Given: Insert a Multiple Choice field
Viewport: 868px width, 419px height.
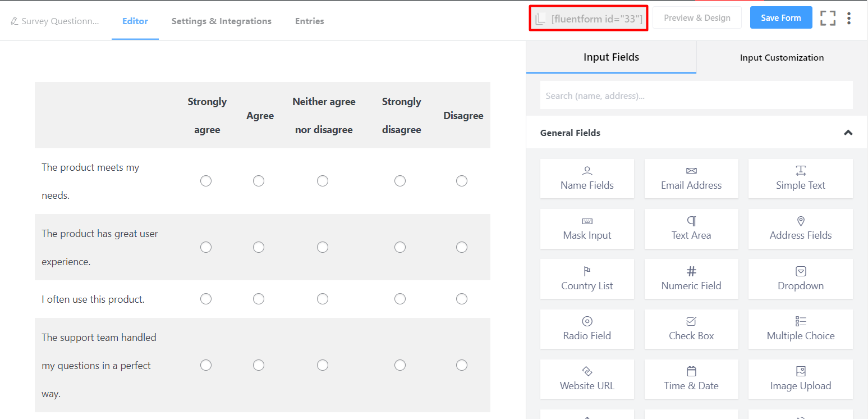Looking at the screenshot, I should pos(800,329).
